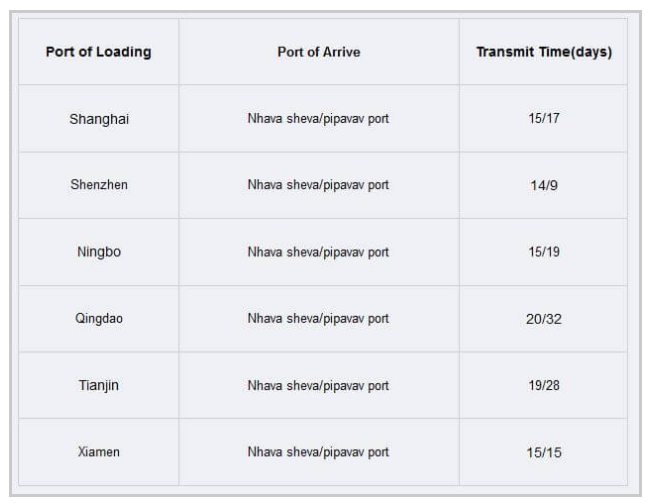Select the Ningbo cell
Screen dimensions: 651x503
[x=99, y=252]
